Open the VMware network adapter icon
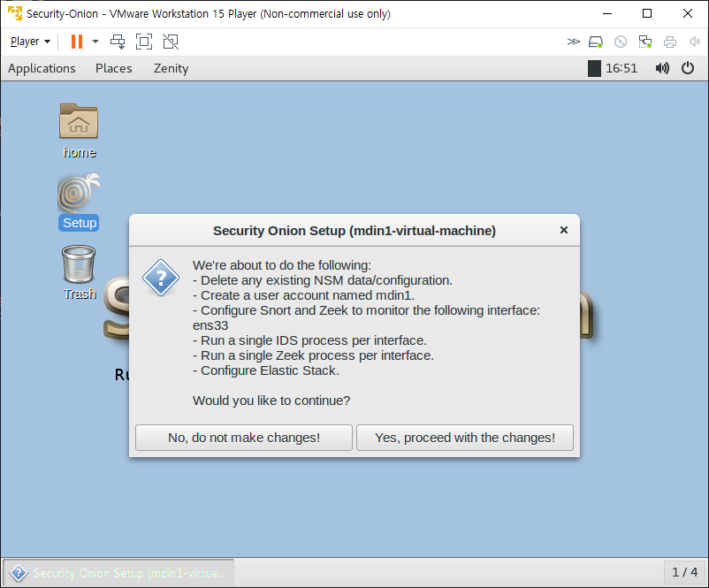The width and height of the screenshot is (709, 588). (x=644, y=42)
